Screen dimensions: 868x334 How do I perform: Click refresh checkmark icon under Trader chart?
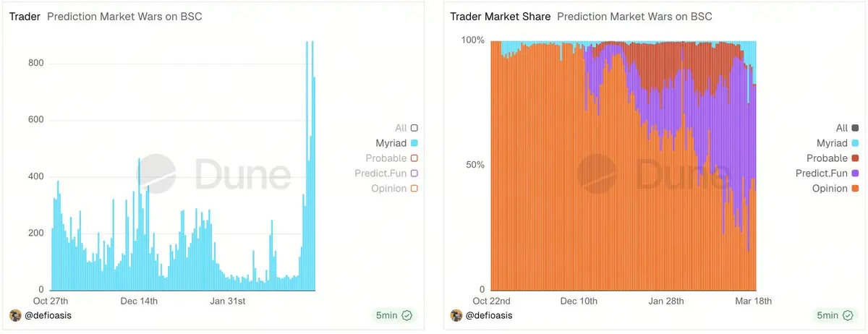pyautogui.click(x=407, y=315)
